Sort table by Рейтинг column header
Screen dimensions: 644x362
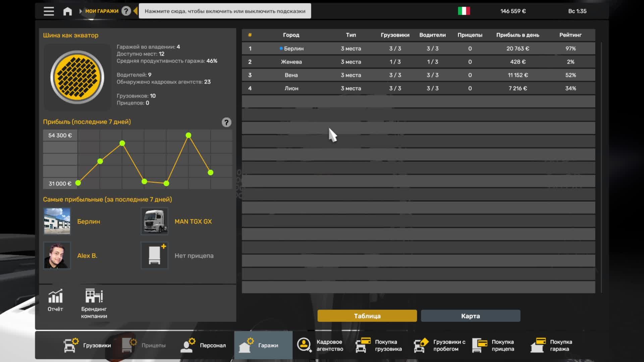(x=570, y=35)
